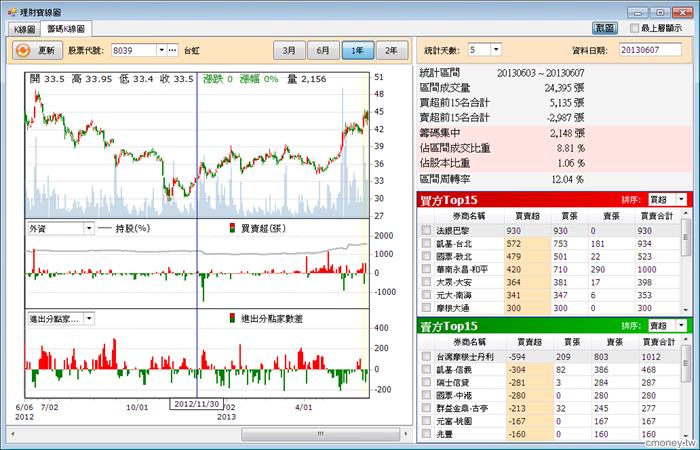Viewport: 700px width, 450px height.
Task: Click 華南永昌-和平 買賣合計 value 1000
Action: coord(646,269)
